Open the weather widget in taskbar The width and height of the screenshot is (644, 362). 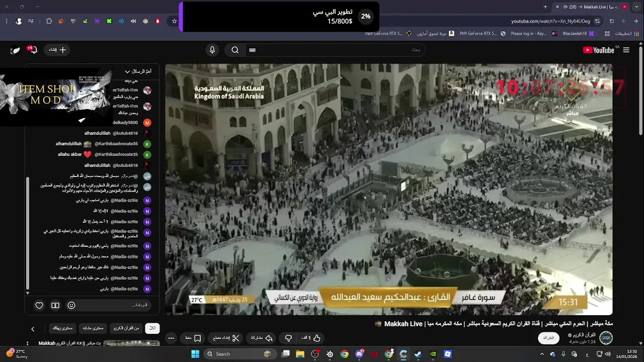[x=18, y=354]
